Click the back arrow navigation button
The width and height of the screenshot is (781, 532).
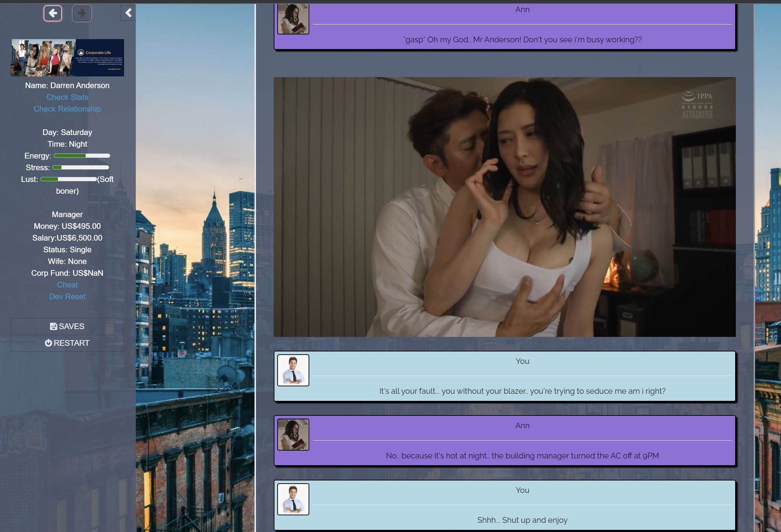(x=53, y=14)
